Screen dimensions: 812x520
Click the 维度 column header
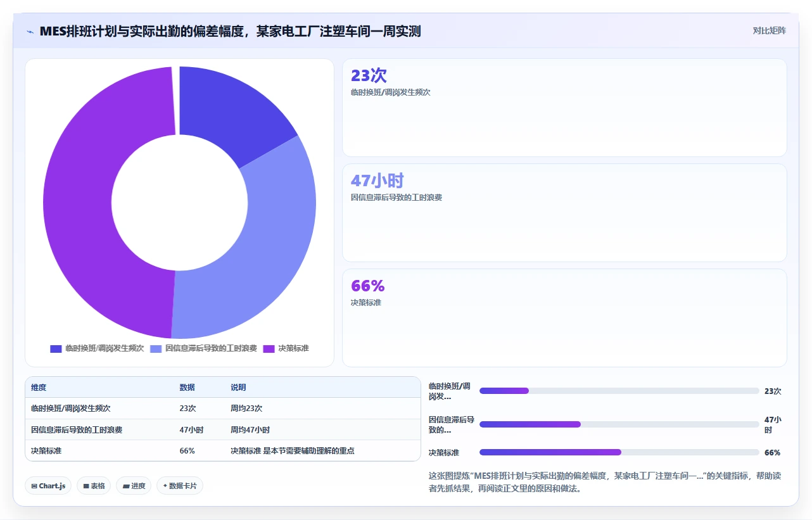[39, 388]
